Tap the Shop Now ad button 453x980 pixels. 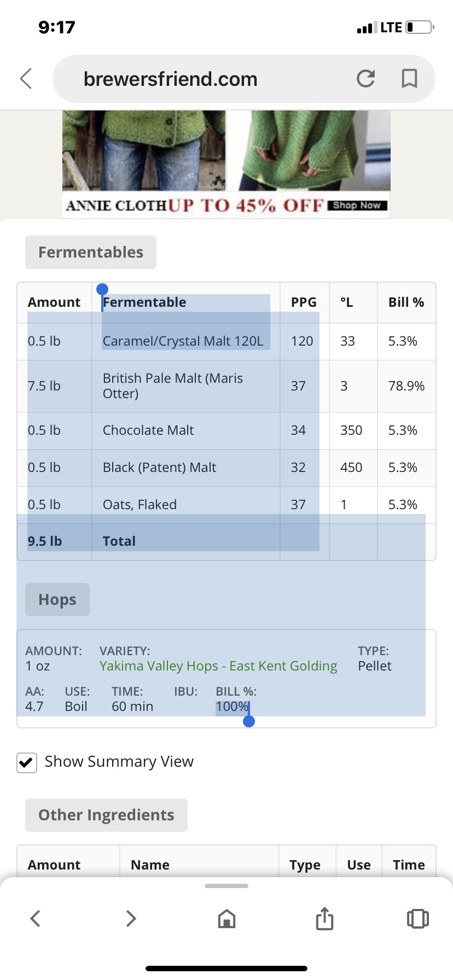coord(357,206)
